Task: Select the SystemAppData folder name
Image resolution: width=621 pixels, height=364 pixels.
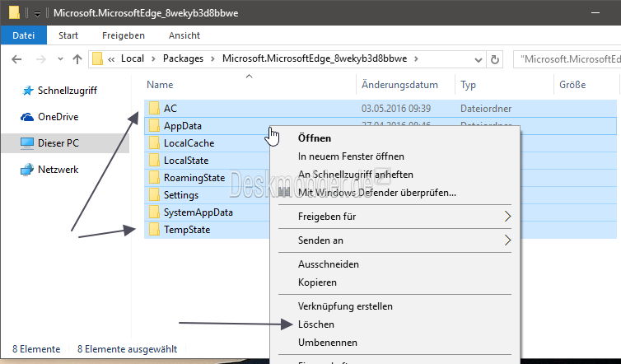Action: point(198,212)
